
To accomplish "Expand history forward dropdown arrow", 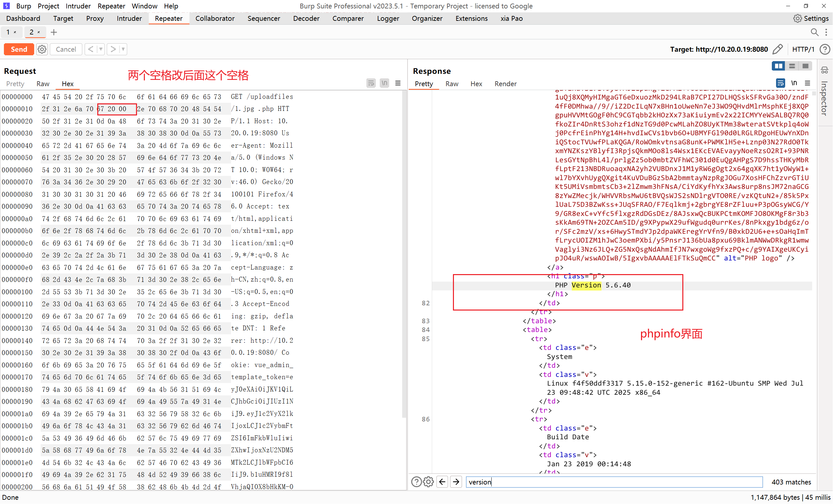I will (x=123, y=49).
